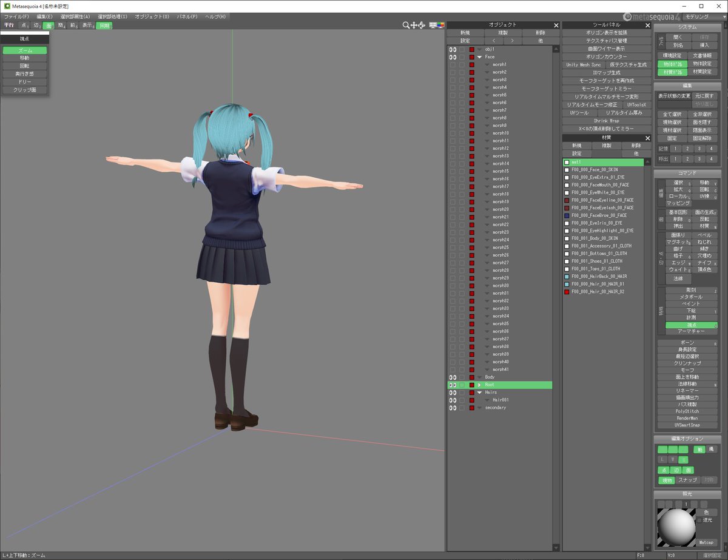Open the パネル(P) menu
Viewport: 728px width, 560px height.
[187, 16]
